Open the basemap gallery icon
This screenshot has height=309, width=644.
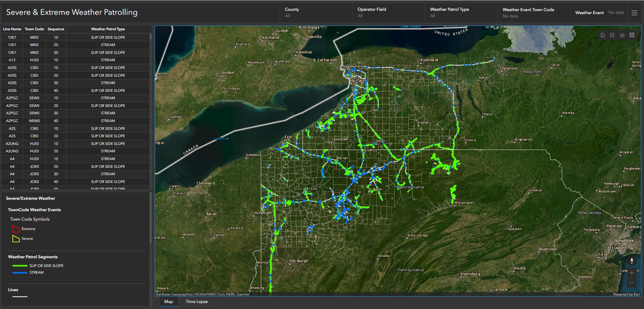(632, 35)
